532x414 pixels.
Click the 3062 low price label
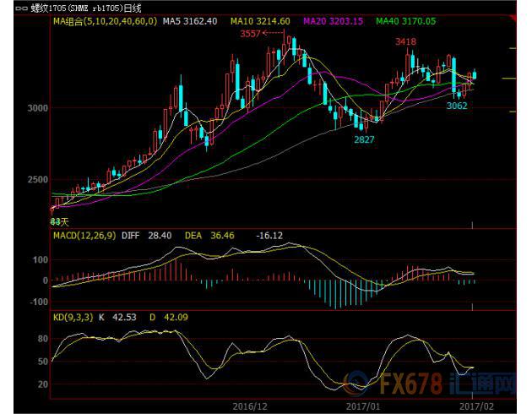coord(457,106)
